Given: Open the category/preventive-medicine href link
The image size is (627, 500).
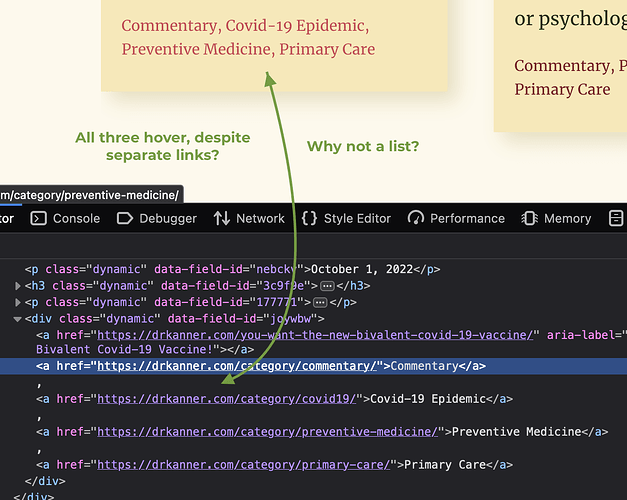Looking at the screenshot, I should pyautogui.click(x=268, y=432).
